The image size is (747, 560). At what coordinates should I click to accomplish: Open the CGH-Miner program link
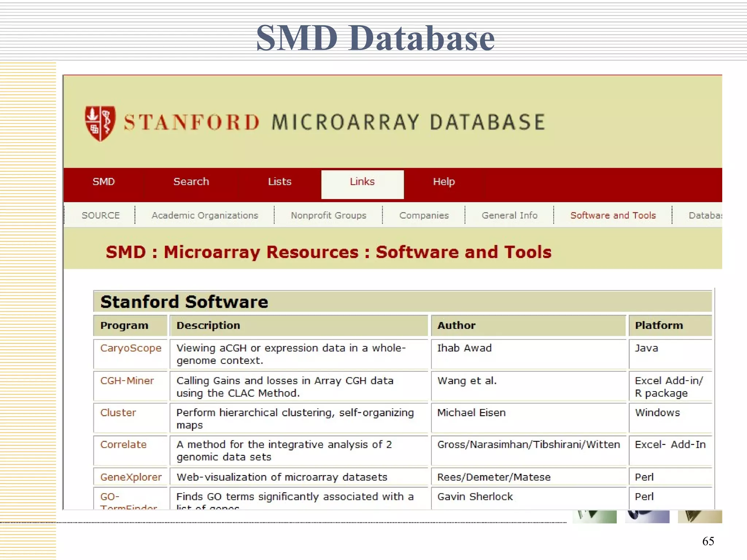click(127, 381)
